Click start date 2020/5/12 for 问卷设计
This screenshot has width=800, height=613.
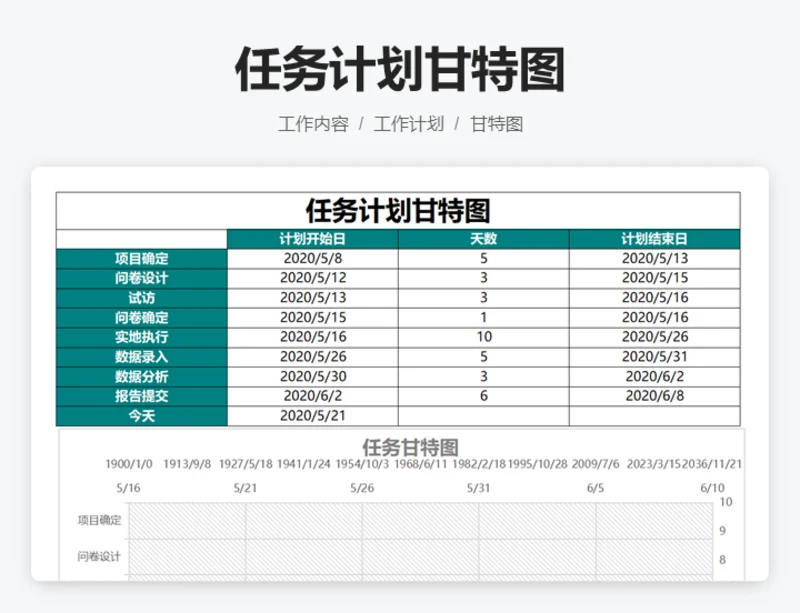(x=313, y=278)
